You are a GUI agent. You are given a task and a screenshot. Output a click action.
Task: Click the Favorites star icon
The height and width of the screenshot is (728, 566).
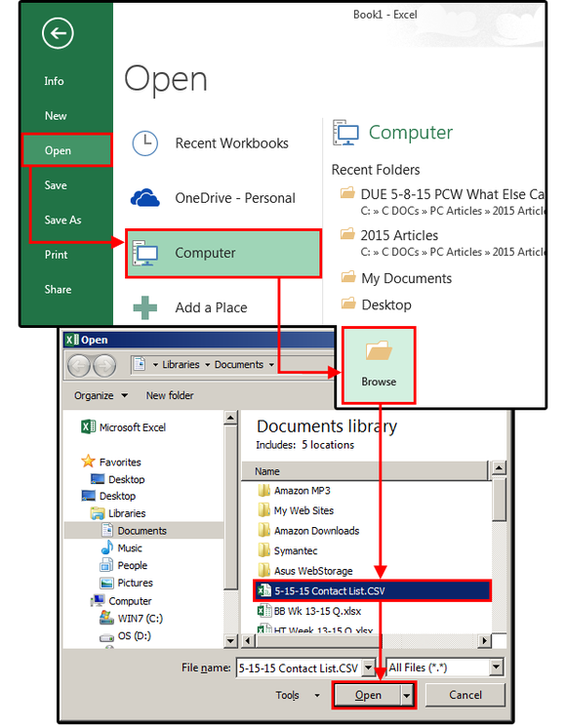[x=88, y=462]
